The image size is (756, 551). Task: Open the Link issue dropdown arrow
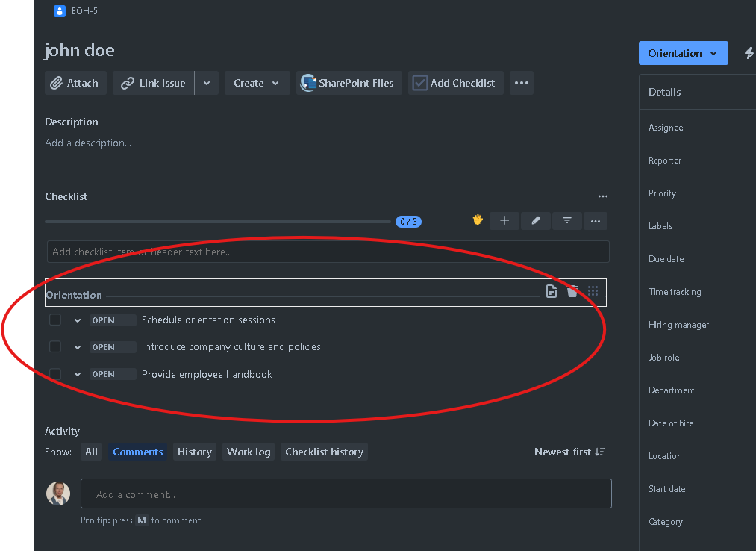[x=207, y=83]
